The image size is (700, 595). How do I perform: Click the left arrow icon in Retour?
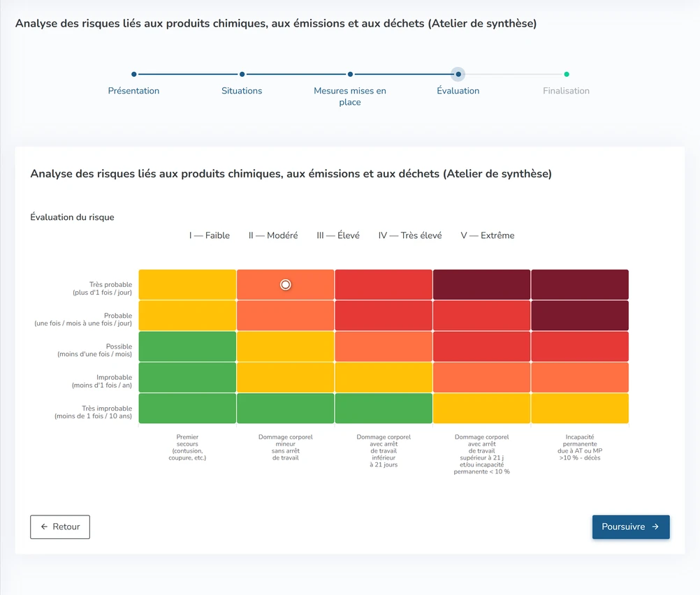44,527
